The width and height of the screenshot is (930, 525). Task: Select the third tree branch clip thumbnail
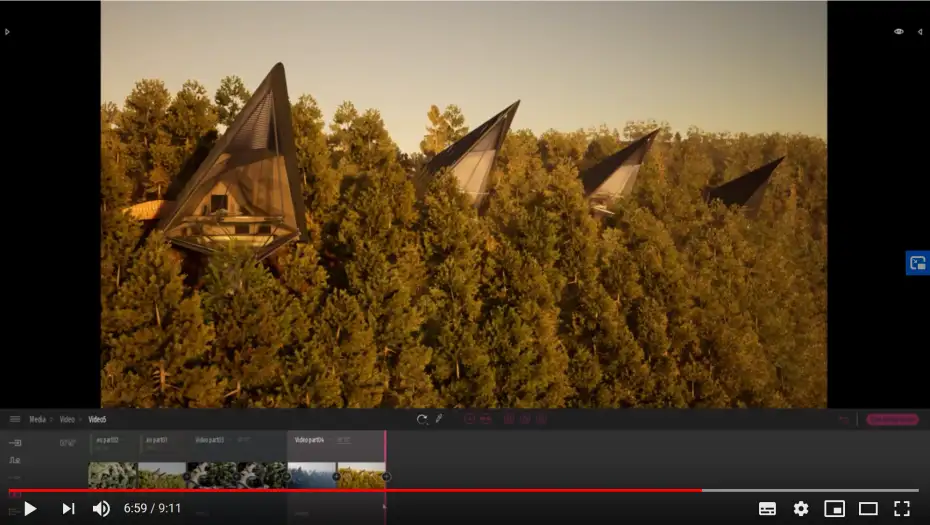(x=212, y=476)
